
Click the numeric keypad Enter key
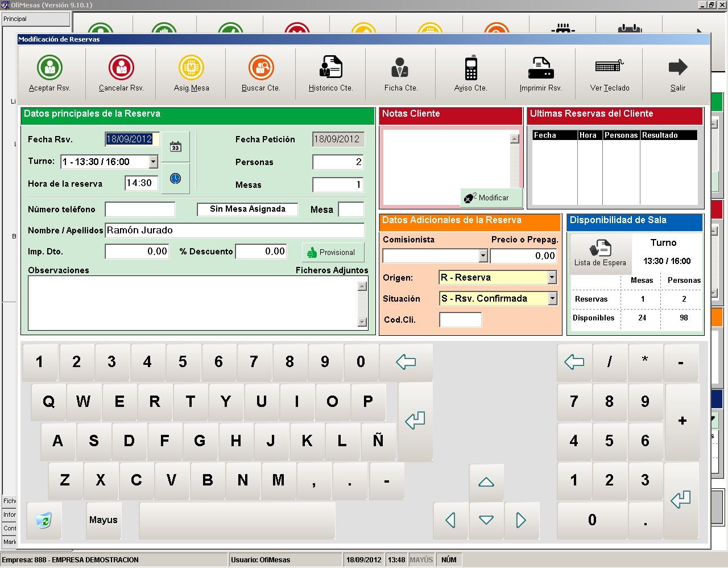(x=681, y=500)
